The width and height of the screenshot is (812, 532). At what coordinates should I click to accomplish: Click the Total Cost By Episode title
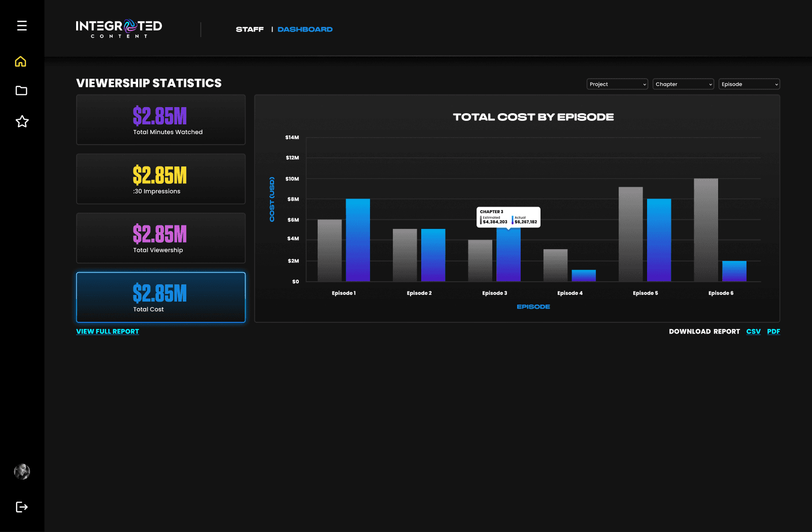tap(533, 117)
